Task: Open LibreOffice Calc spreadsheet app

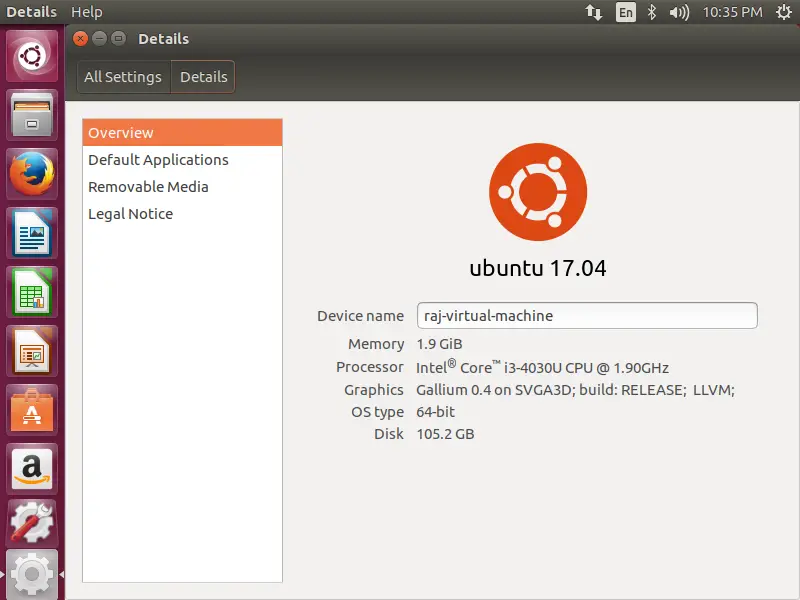Action: pos(32,292)
